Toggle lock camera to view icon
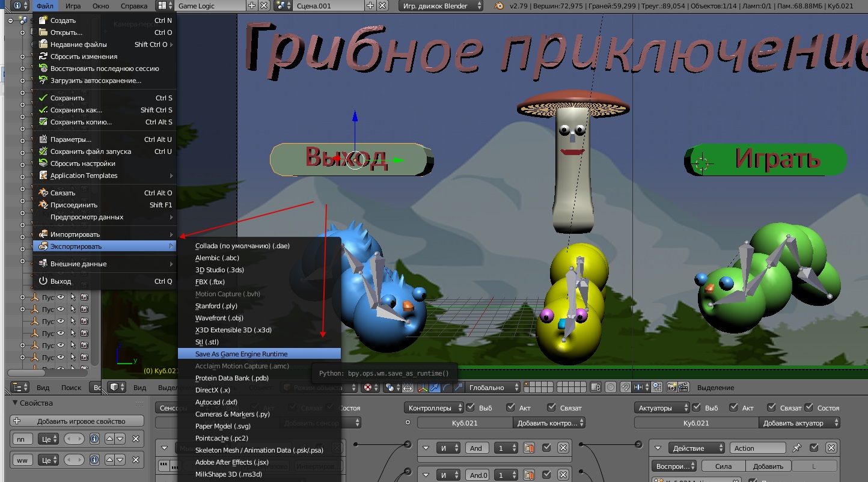The height and width of the screenshot is (482, 868). (x=596, y=388)
